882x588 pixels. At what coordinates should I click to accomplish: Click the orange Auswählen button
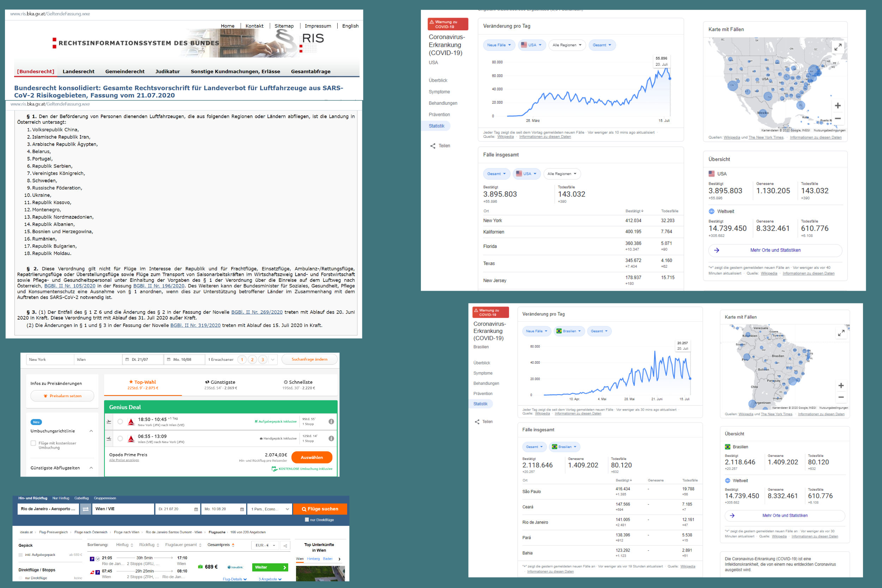pos(312,457)
